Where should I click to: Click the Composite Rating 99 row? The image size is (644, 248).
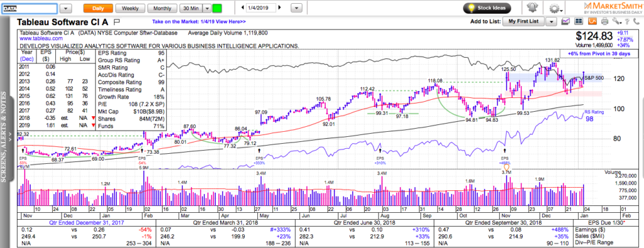(x=131, y=82)
